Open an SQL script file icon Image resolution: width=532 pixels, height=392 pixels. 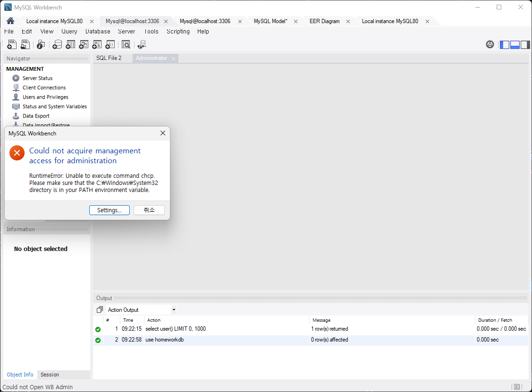click(x=25, y=44)
